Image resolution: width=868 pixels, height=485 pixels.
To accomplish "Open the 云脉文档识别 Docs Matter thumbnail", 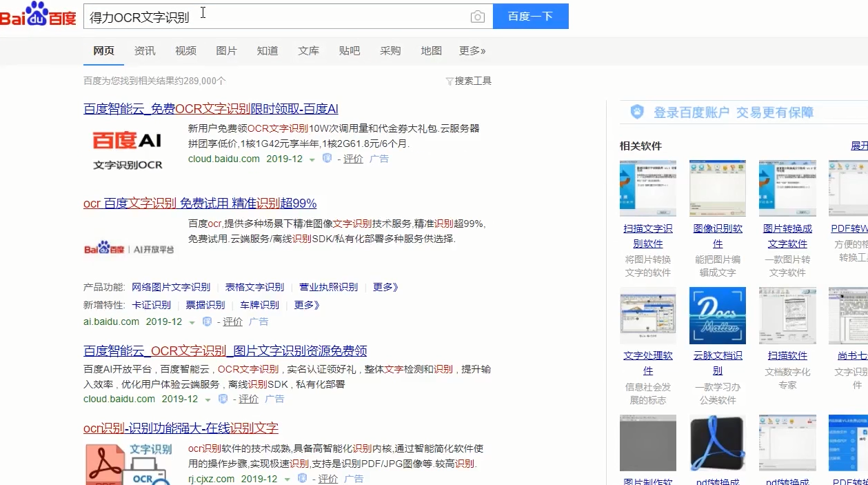I will [x=717, y=315].
